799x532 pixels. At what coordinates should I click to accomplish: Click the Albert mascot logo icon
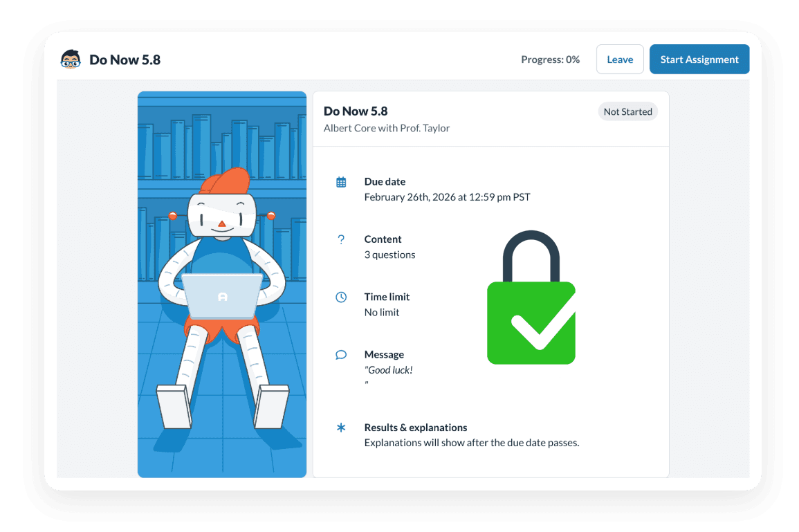click(x=69, y=59)
